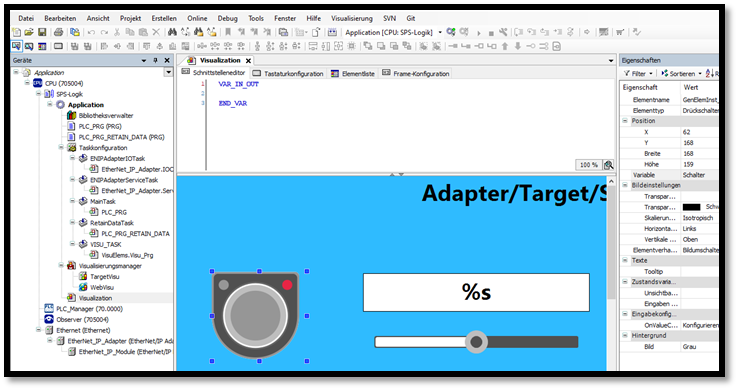The width and height of the screenshot is (738, 390).
Task: Collapse the Position property group
Action: 625,121
